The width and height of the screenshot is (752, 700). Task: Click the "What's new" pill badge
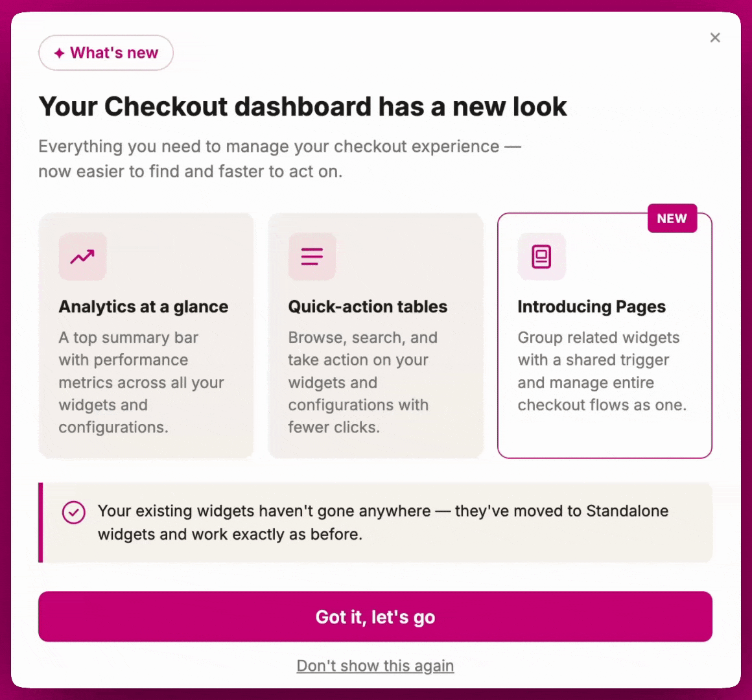coord(106,52)
